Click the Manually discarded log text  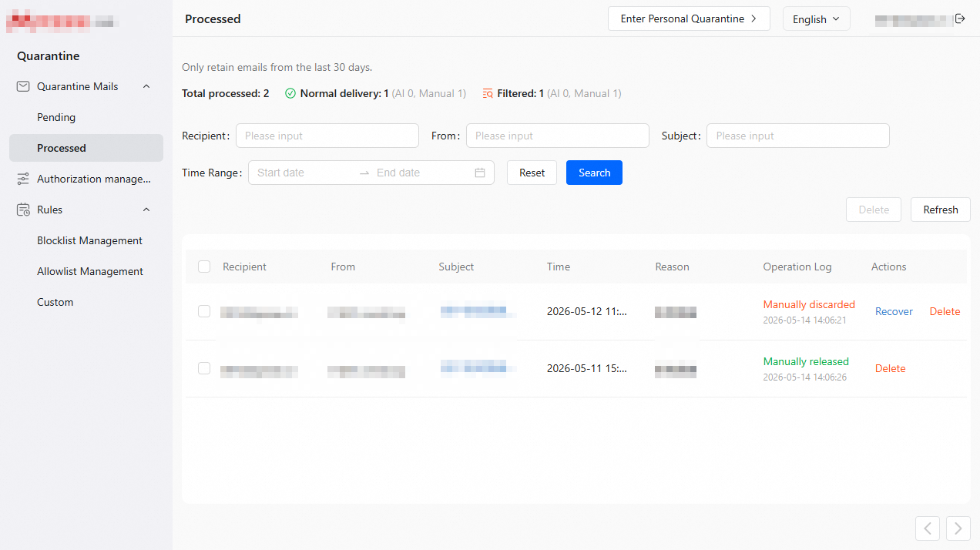tap(809, 304)
